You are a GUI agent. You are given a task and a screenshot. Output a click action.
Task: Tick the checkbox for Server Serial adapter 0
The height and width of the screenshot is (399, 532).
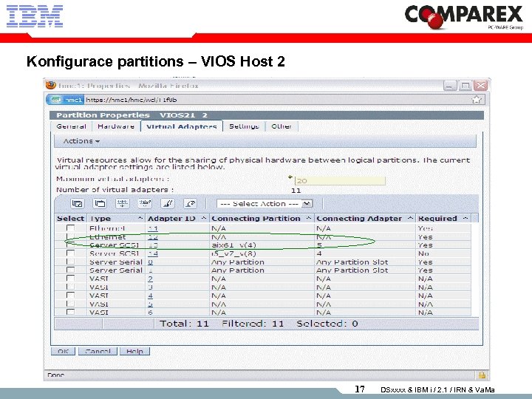tap(71, 262)
